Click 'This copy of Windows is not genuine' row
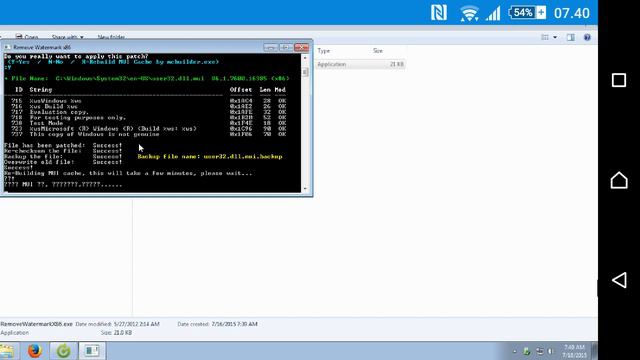 pos(149,134)
